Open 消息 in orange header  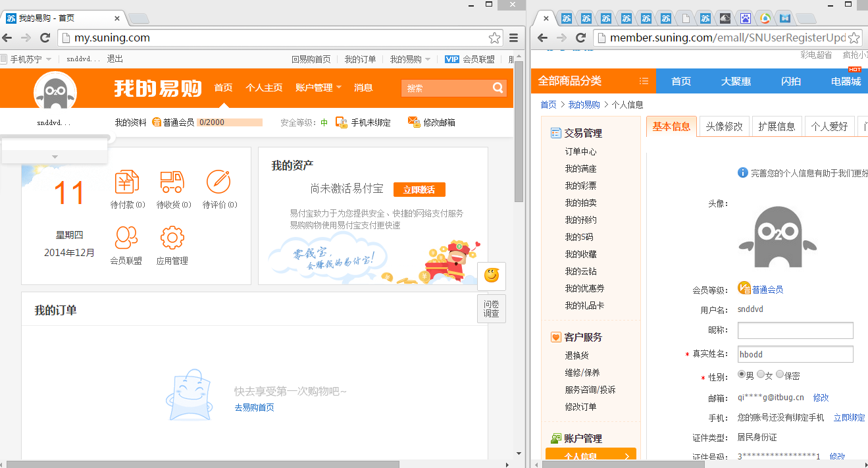363,88
